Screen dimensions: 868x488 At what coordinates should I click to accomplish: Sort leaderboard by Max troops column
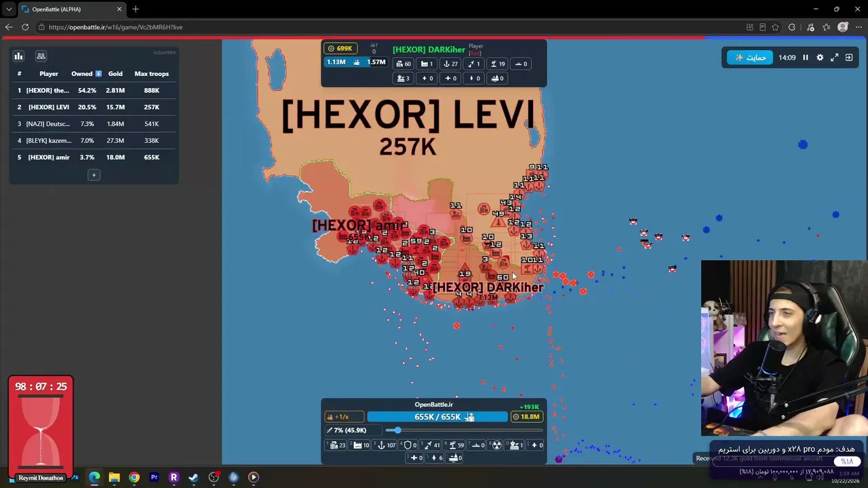click(151, 73)
